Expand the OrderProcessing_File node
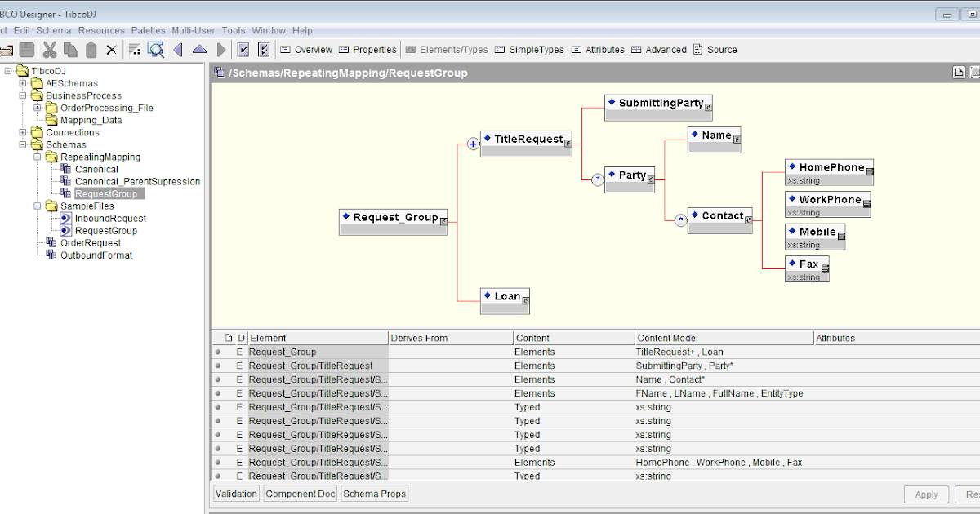The width and height of the screenshot is (980, 514). (37, 108)
